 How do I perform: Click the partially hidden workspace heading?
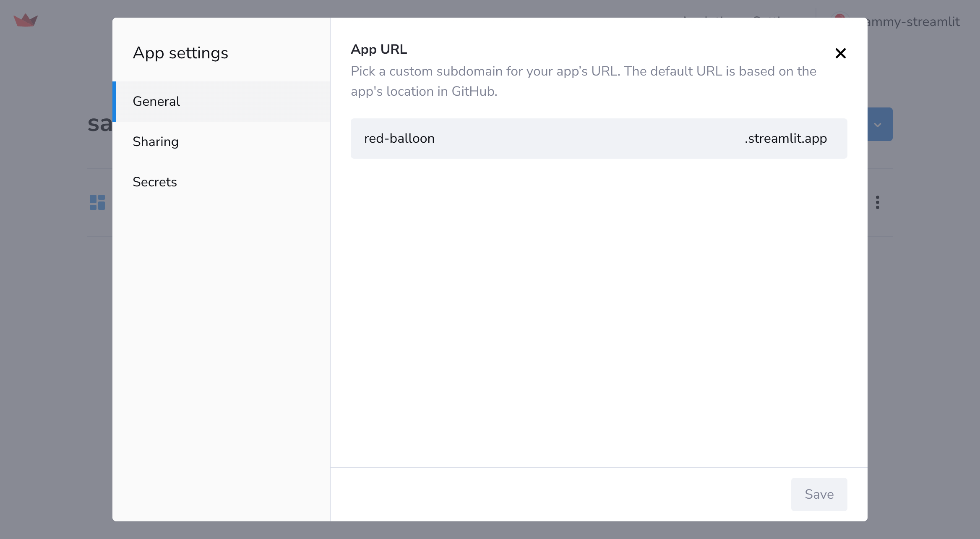tap(100, 124)
